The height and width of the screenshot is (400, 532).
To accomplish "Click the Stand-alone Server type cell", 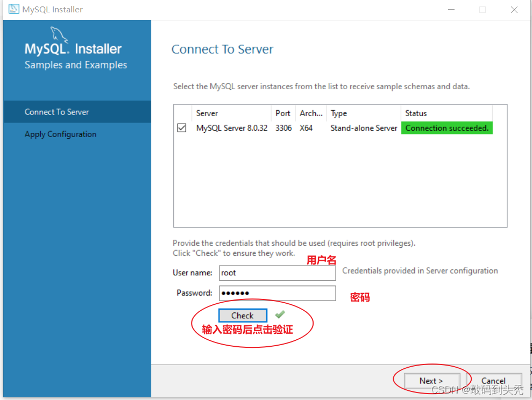I will [364, 128].
